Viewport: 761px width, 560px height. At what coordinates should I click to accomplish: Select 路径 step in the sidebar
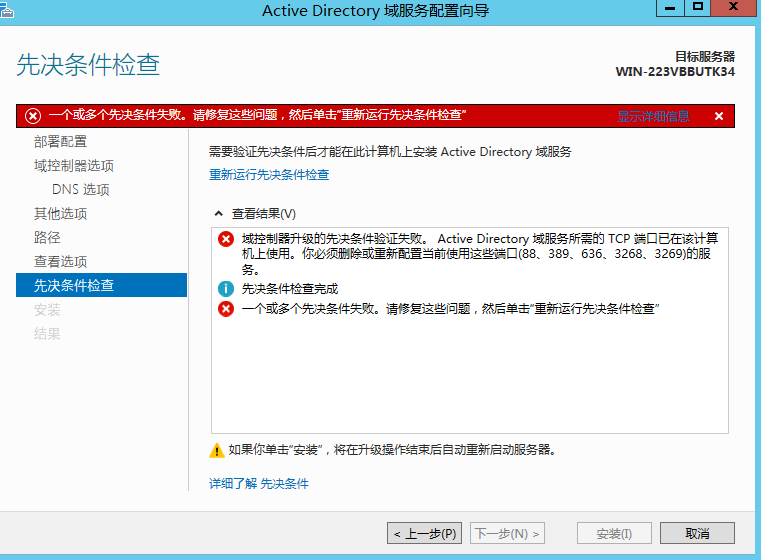click(47, 237)
